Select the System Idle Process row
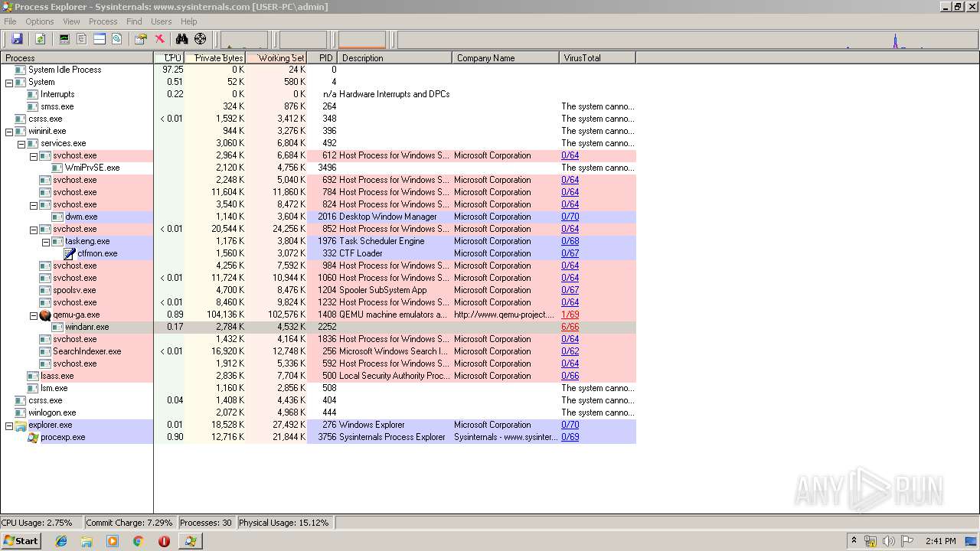 318,70
